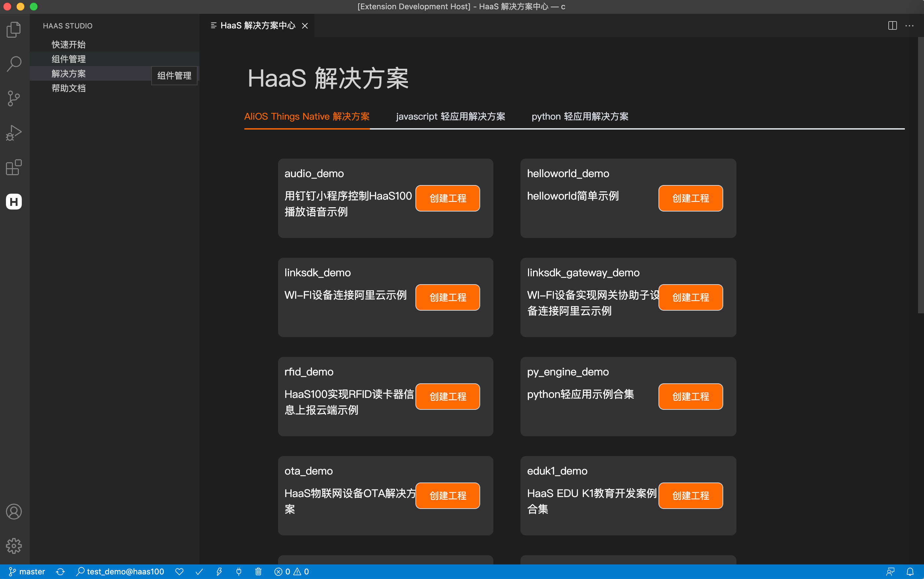
Task: Switch to the python 轻应用解决方案 tab
Action: (x=580, y=116)
